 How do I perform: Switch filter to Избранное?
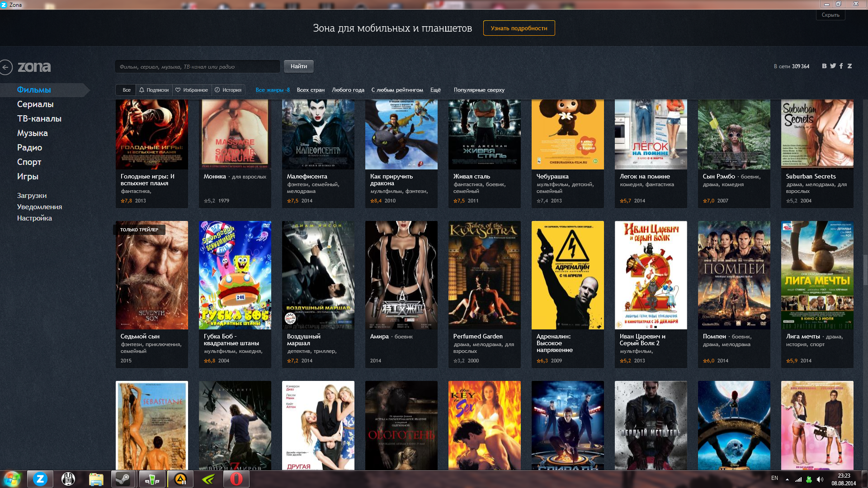tap(192, 90)
